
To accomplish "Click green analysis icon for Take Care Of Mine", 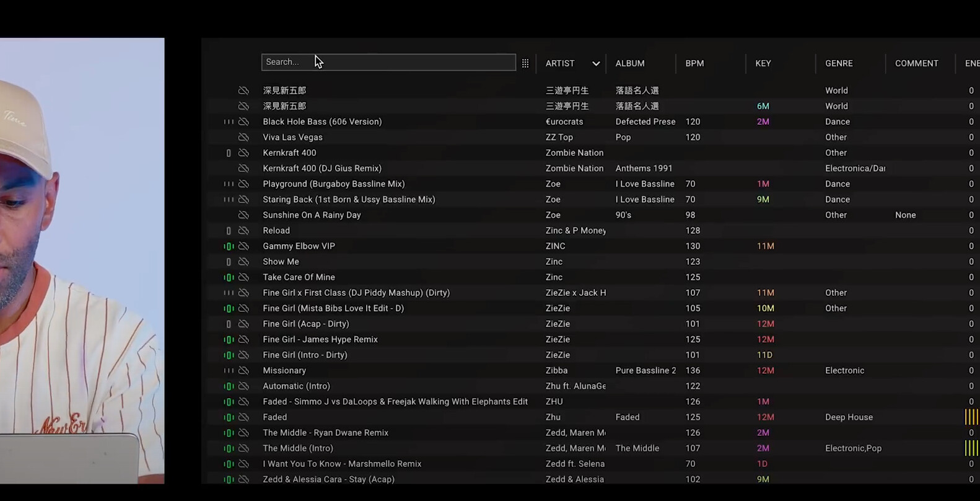I will point(229,277).
